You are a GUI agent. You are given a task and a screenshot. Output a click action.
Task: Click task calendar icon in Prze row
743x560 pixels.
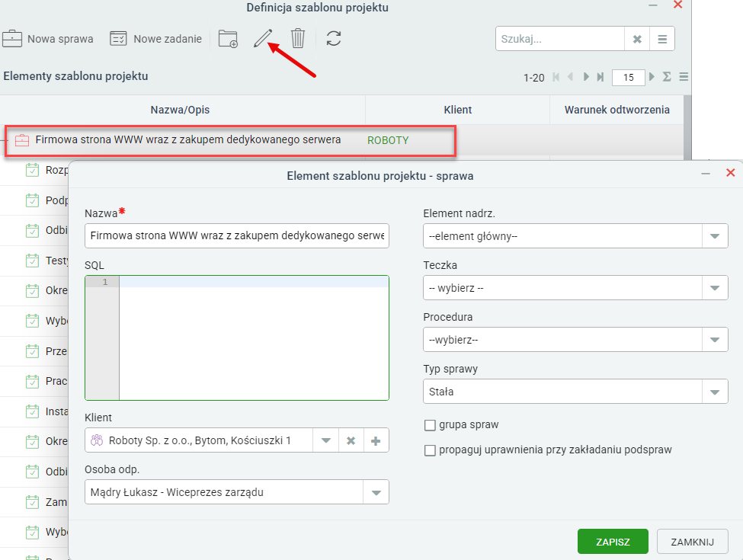(32, 351)
